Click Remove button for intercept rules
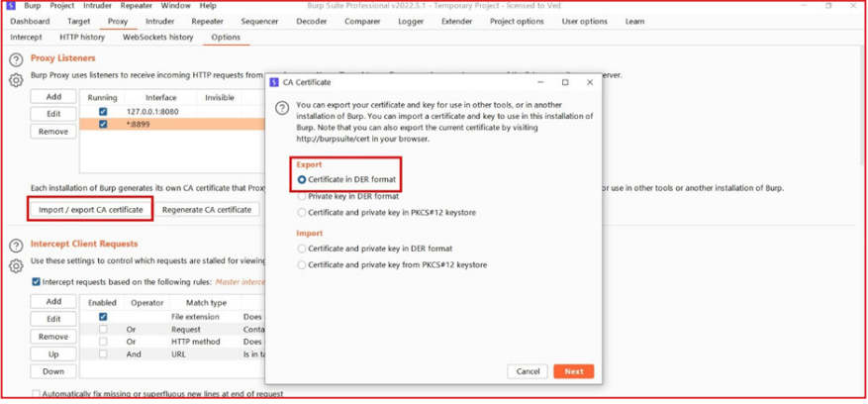The height and width of the screenshot is (404, 868). [53, 337]
